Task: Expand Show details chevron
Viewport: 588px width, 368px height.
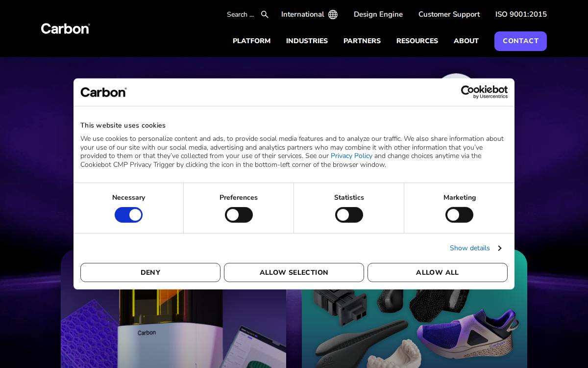Action: (x=499, y=248)
